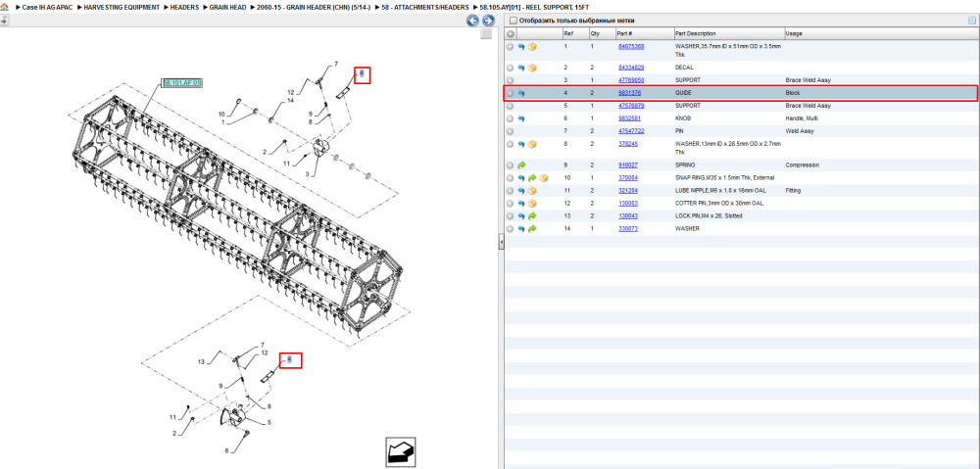
Task: Click the small panel icon below the home icon
Action: pyautogui.click(x=4, y=20)
